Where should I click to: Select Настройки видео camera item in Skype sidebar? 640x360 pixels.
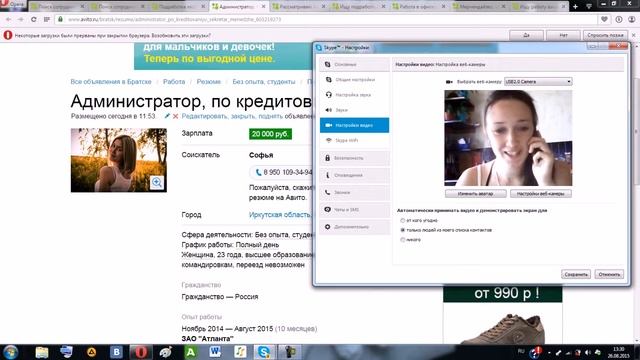coord(354,125)
